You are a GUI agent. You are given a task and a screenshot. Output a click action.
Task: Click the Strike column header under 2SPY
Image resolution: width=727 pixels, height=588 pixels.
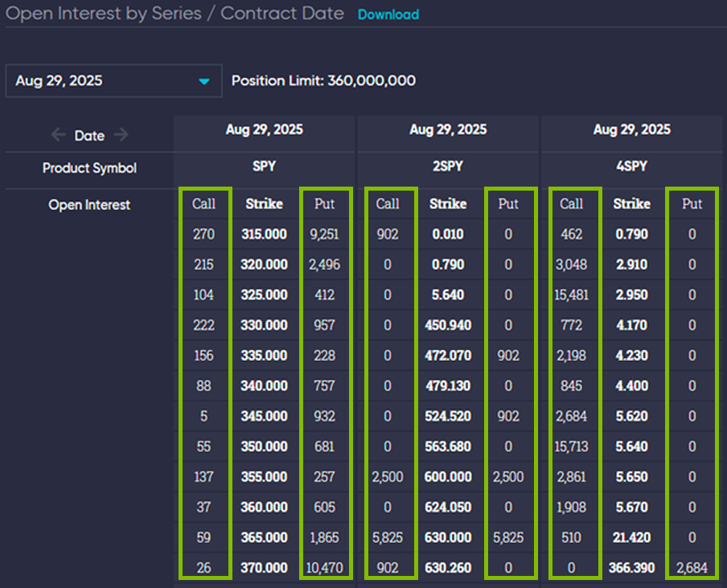(448, 204)
